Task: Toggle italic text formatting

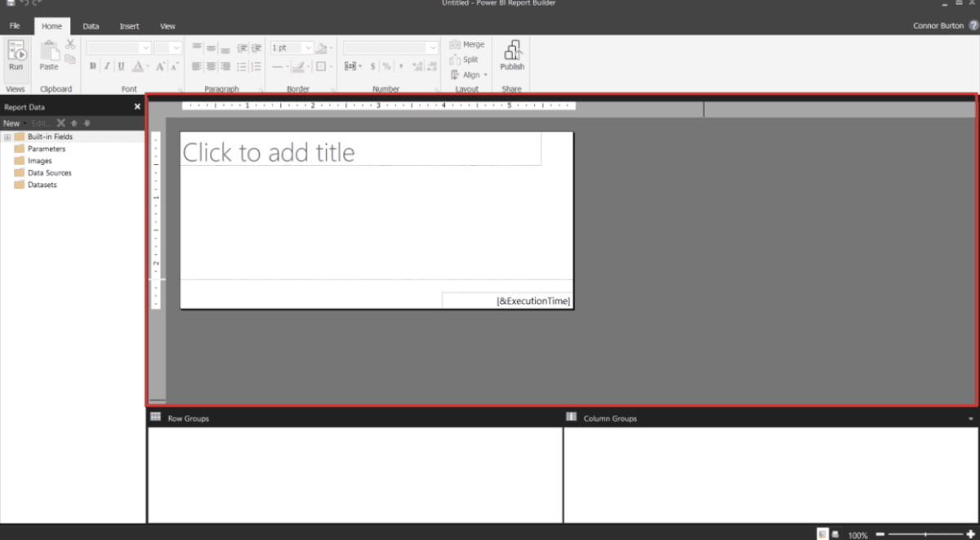Action: pos(107,66)
